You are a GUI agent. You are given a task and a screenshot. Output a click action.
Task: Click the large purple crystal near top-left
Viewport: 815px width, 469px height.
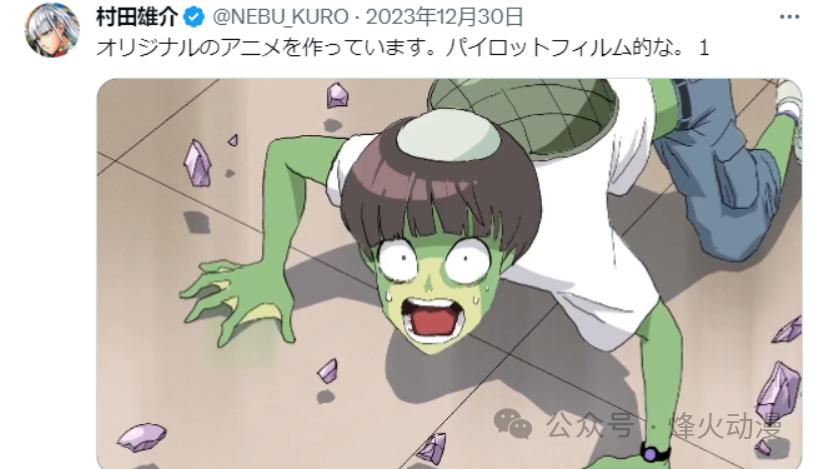tap(199, 163)
